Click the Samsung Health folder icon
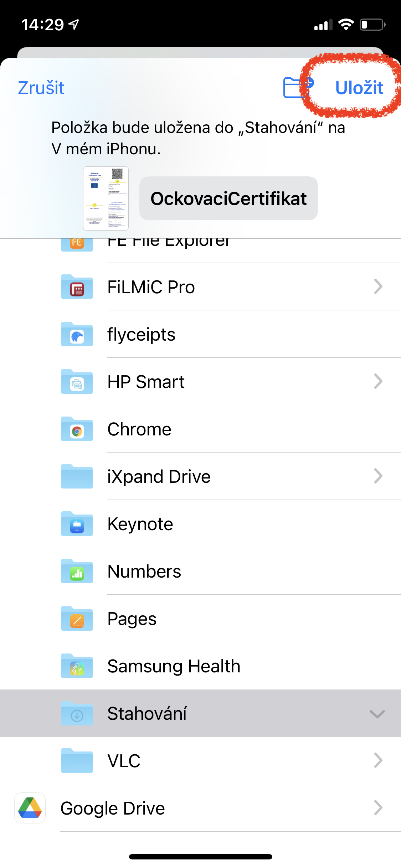This screenshot has width=401, height=868. [77, 666]
